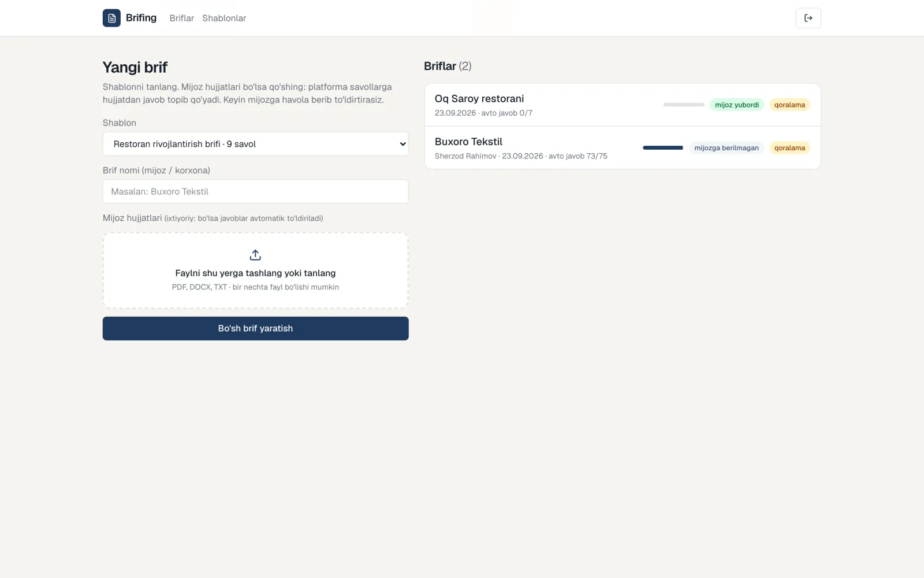The image size is (924, 578).
Task: Click the mijozga berilmagan status badge
Action: point(726,148)
